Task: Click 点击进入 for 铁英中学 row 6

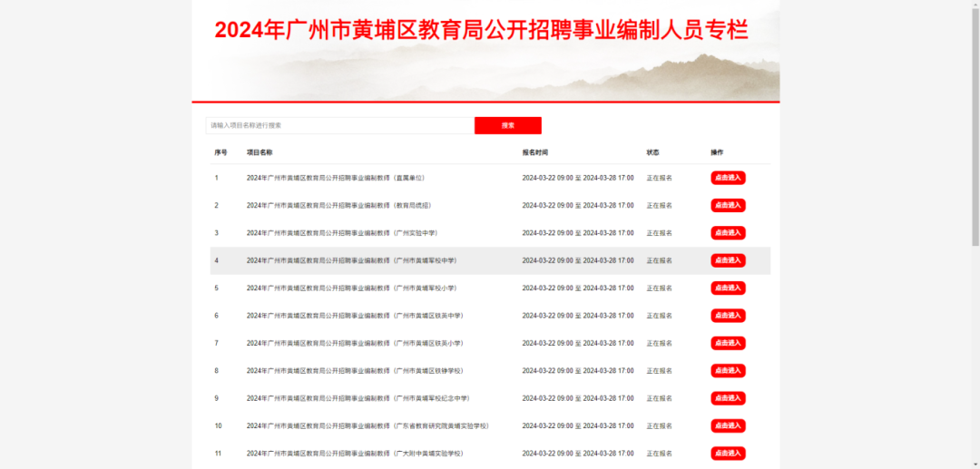Action: point(728,316)
